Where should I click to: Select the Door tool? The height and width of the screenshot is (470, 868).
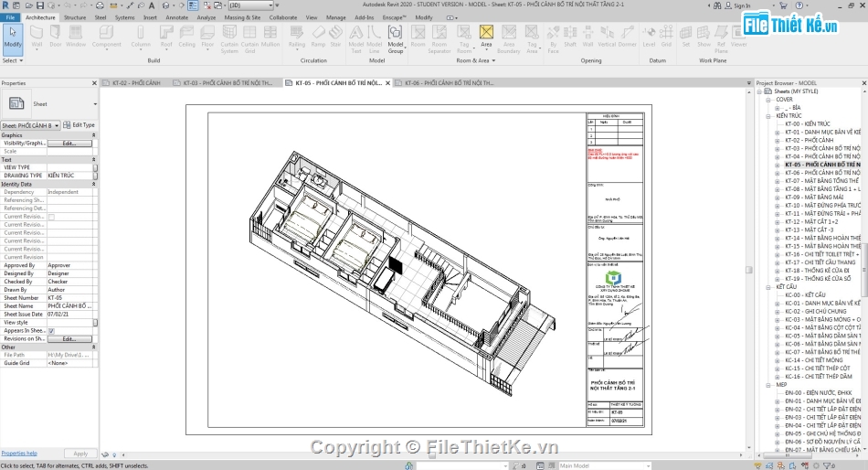point(56,37)
